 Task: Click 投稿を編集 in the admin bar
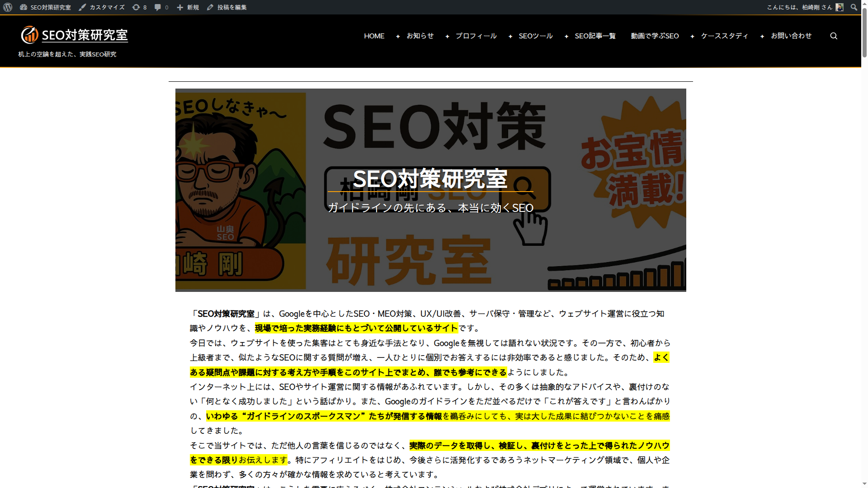227,7
